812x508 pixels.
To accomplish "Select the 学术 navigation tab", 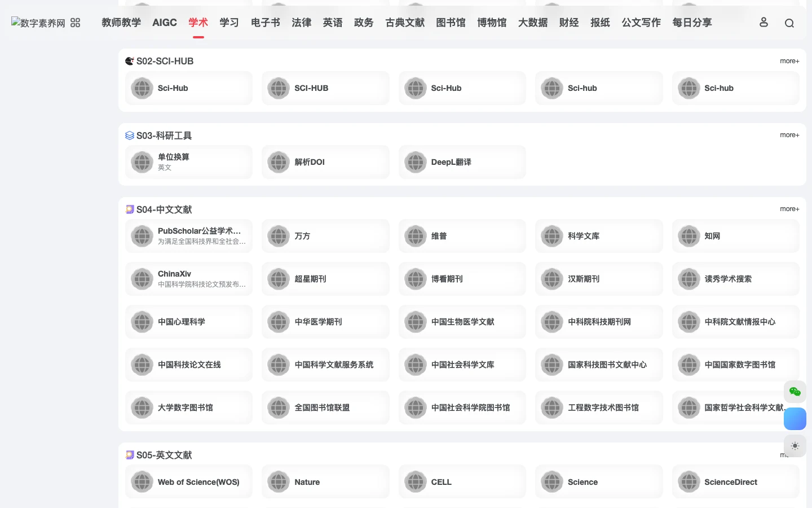I will (198, 23).
